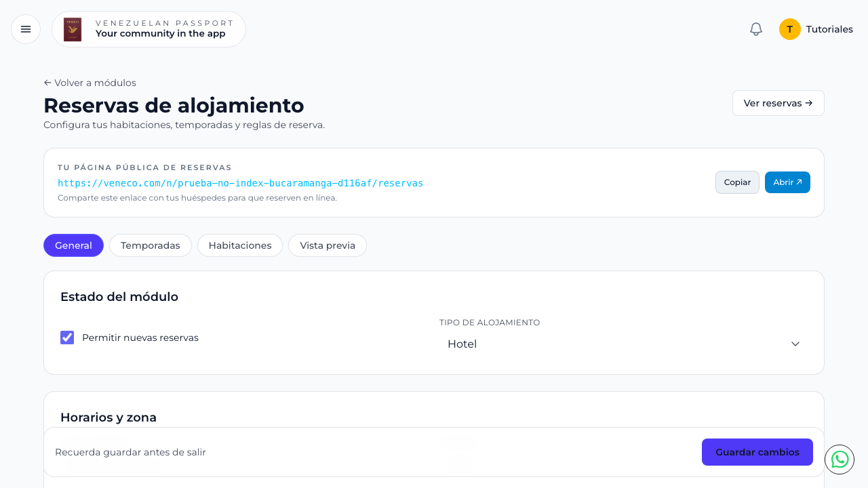Click the yellow T user avatar

790,29
